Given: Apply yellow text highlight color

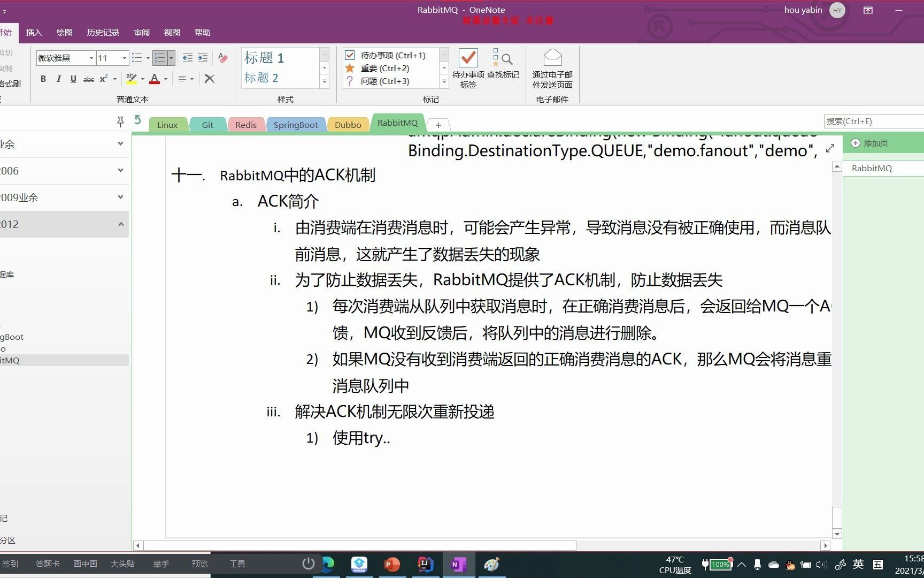Looking at the screenshot, I should (x=132, y=79).
